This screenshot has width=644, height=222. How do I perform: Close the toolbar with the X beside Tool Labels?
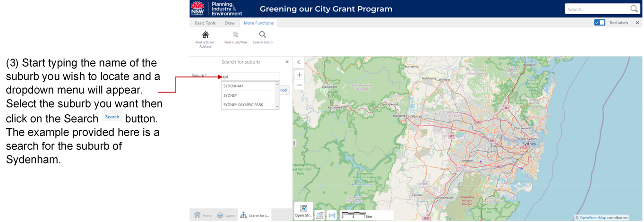coord(637,23)
